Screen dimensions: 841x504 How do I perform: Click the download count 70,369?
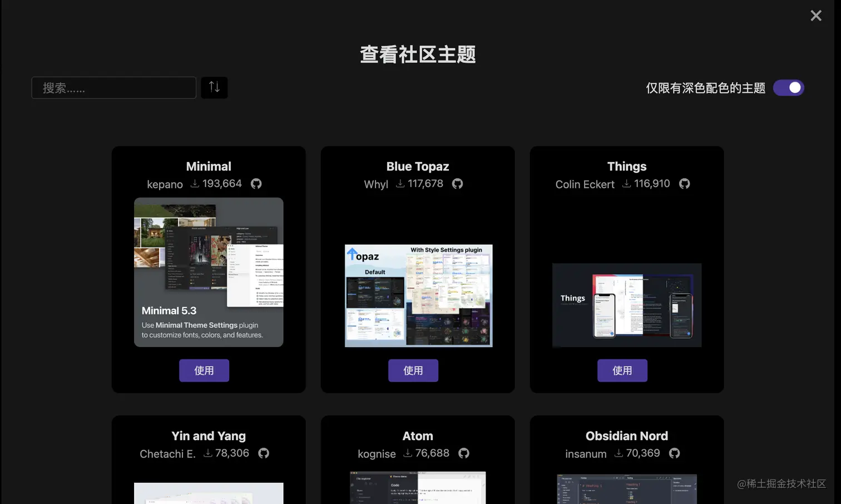click(643, 453)
